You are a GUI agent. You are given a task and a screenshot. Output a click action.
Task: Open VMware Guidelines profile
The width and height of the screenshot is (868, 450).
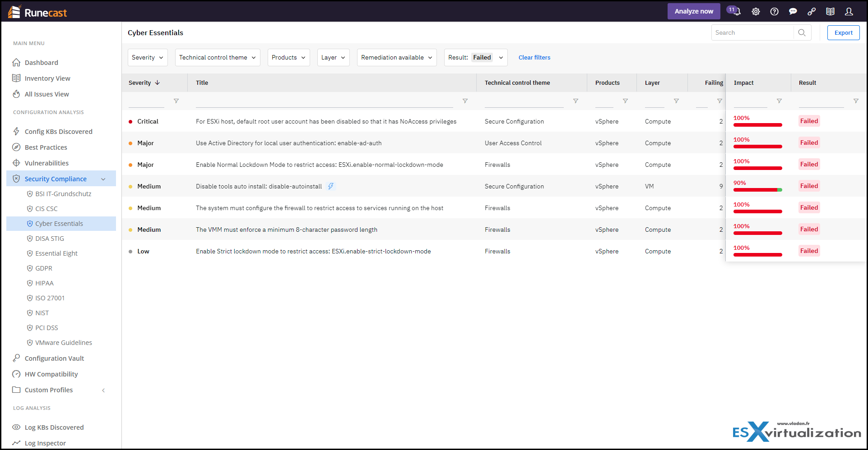click(x=64, y=343)
